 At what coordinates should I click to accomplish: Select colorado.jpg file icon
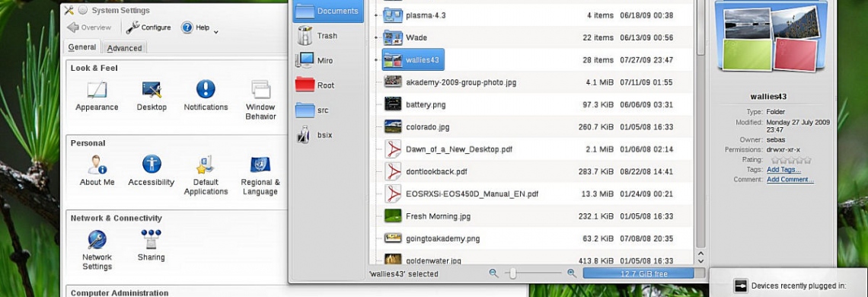click(x=392, y=126)
